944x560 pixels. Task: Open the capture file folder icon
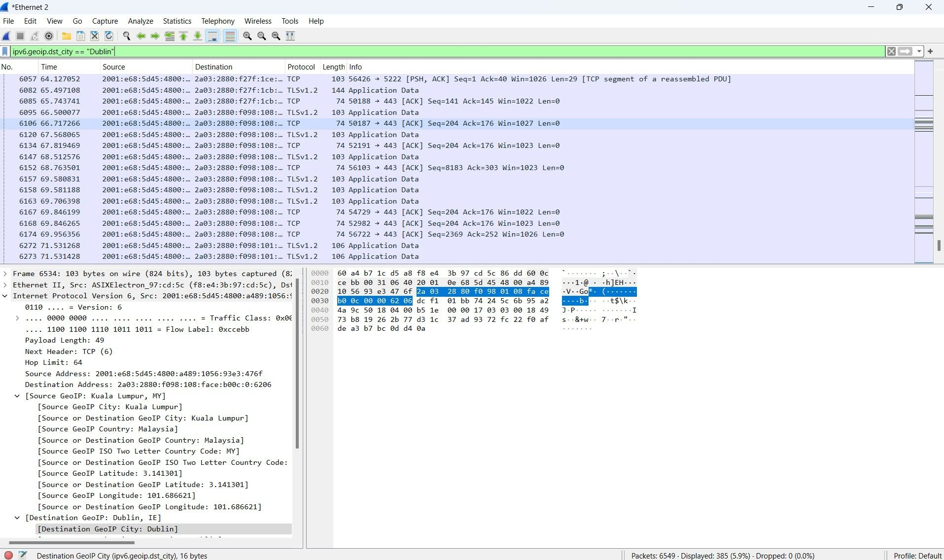point(66,36)
